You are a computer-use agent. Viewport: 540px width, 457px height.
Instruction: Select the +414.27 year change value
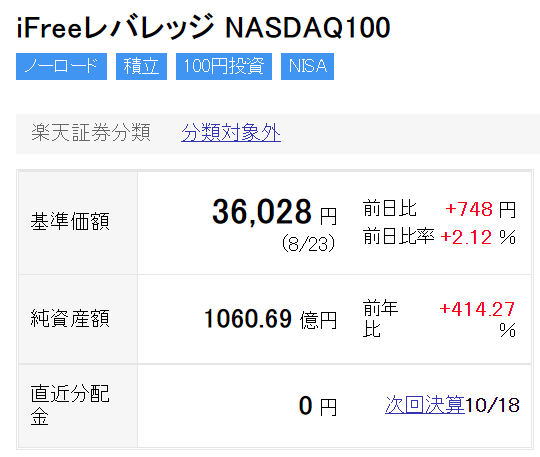point(477,309)
